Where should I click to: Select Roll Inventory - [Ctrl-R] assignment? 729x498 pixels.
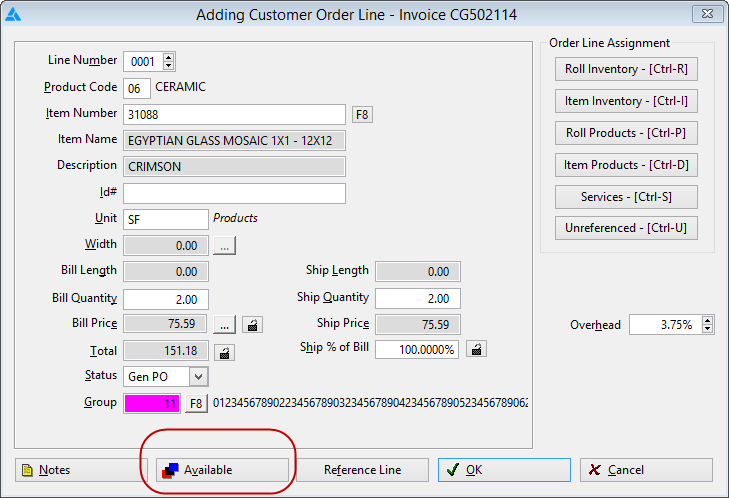click(626, 69)
